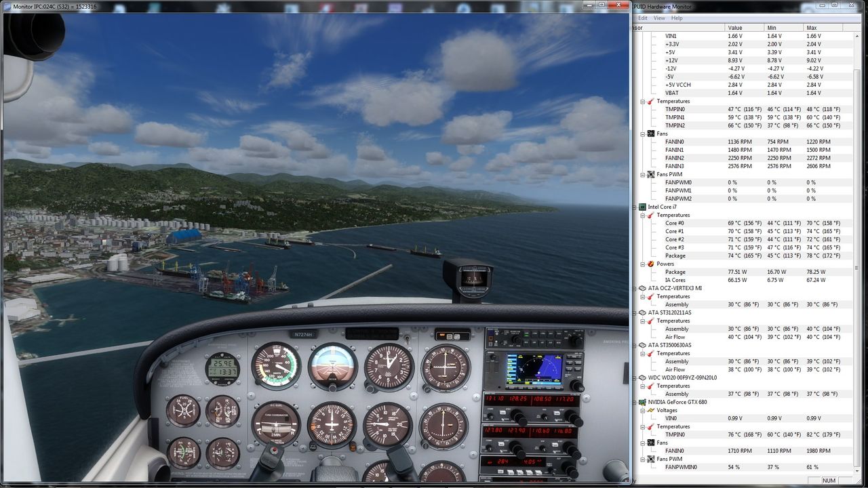Image resolution: width=868 pixels, height=488 pixels.
Task: Collapse the ATA OCZ-VERTEX3 MI drive node
Action: pos(634,288)
